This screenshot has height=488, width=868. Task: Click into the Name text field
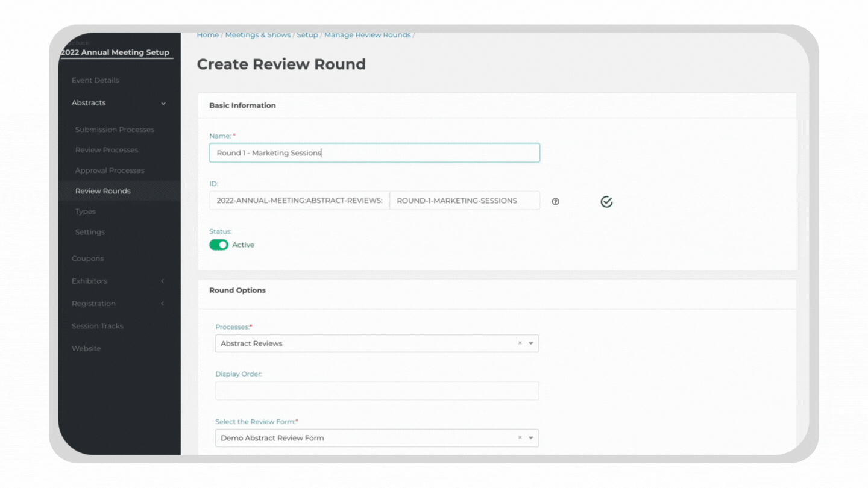pos(374,153)
